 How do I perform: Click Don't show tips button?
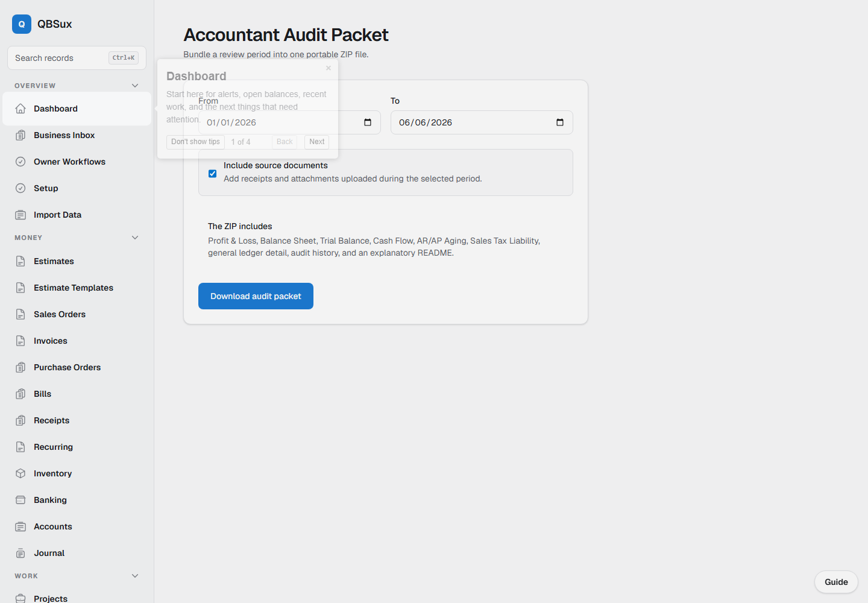pos(195,142)
